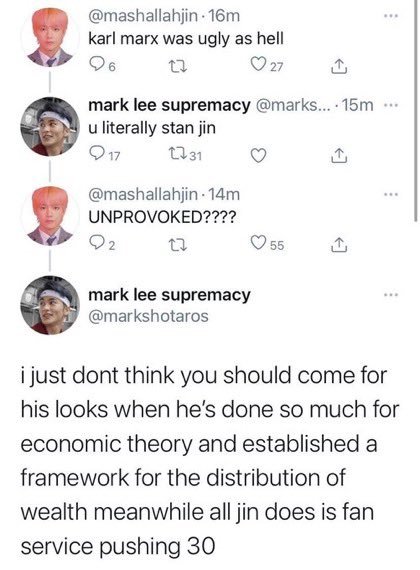Open more options for the 14m tweet
Viewport: 420px width, 570px height.
point(391,194)
